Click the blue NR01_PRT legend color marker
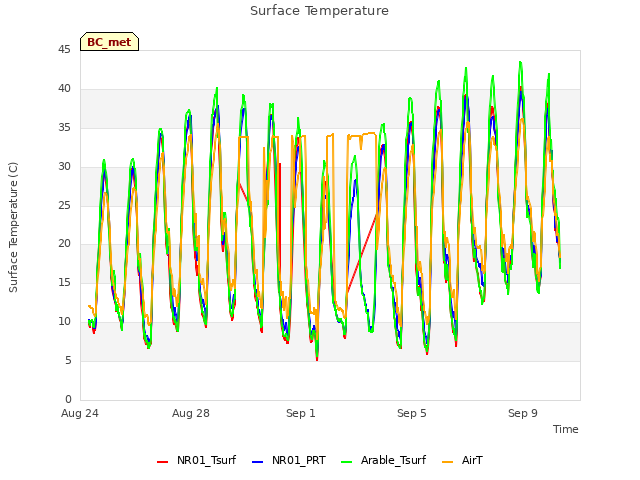Screen dimensions: 640x480 coord(258,462)
